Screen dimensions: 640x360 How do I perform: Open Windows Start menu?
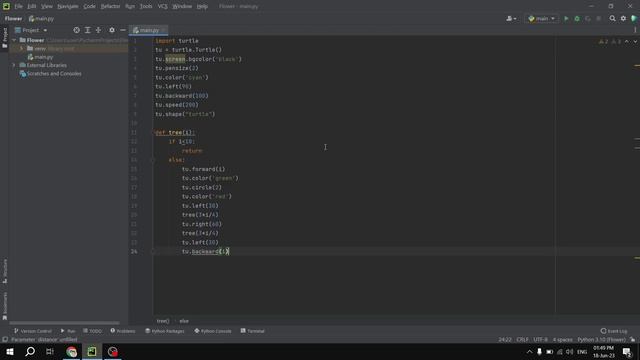click(x=10, y=351)
